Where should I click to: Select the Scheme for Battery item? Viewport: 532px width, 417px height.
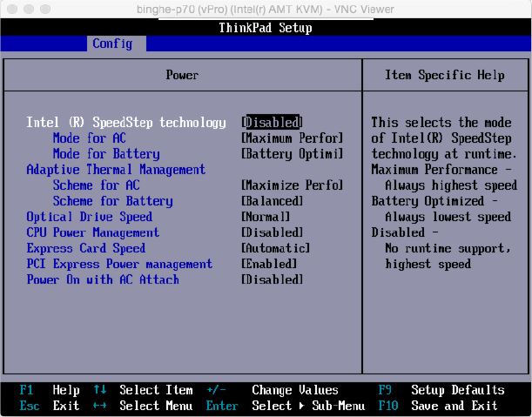click(x=113, y=201)
